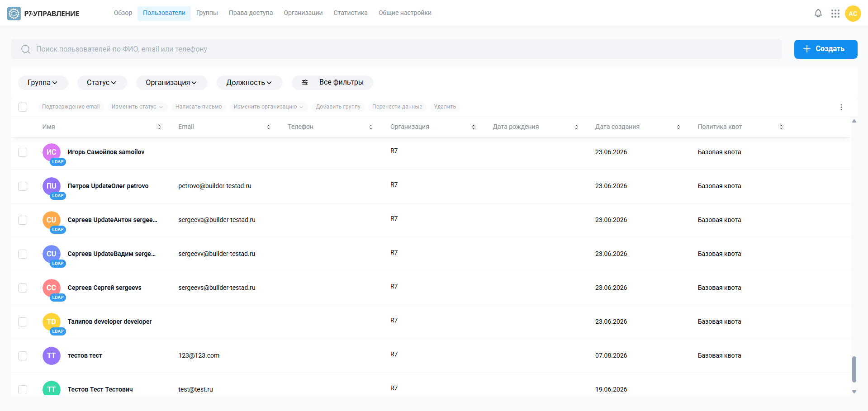Sort by the Email column arrows
The width and height of the screenshot is (868, 411).
[x=269, y=127]
